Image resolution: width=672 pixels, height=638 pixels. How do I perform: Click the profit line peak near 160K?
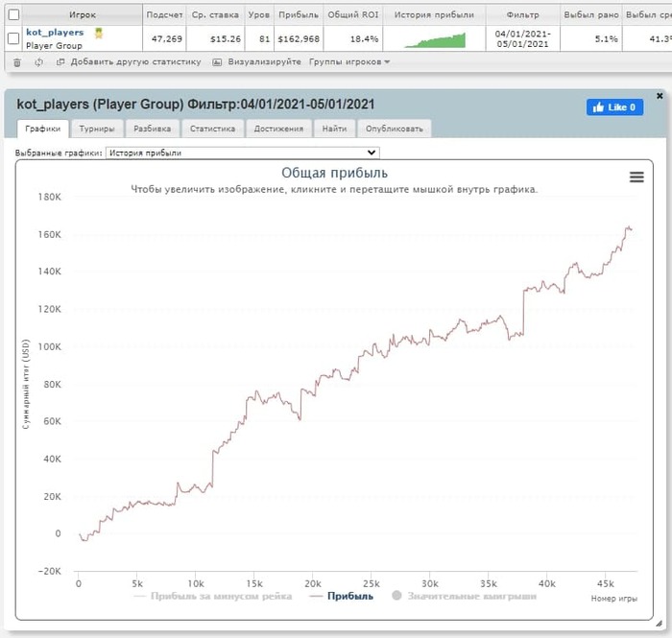click(628, 227)
